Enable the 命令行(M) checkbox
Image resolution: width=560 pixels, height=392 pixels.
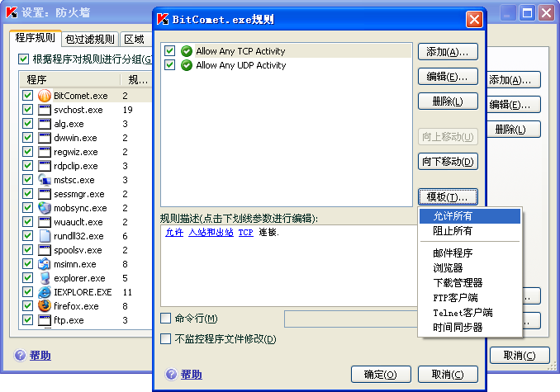pos(166,319)
